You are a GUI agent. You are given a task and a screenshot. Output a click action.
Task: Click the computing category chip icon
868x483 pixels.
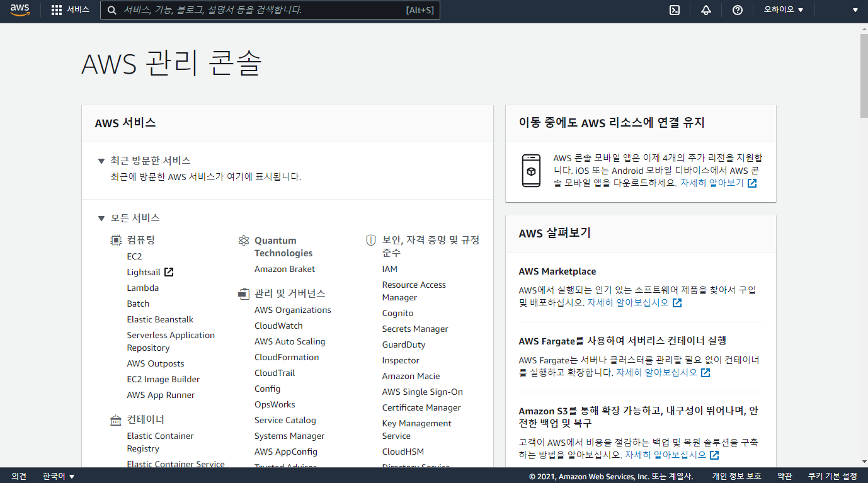116,240
